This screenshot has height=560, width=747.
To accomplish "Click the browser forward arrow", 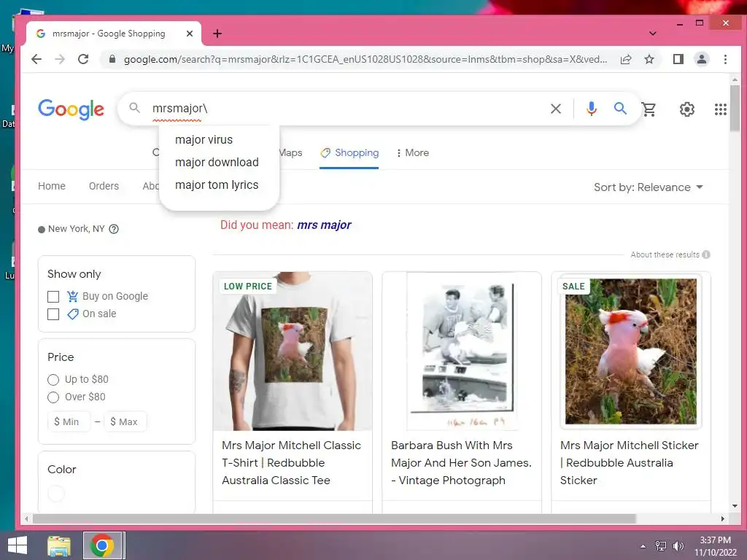I will pyautogui.click(x=60, y=59).
